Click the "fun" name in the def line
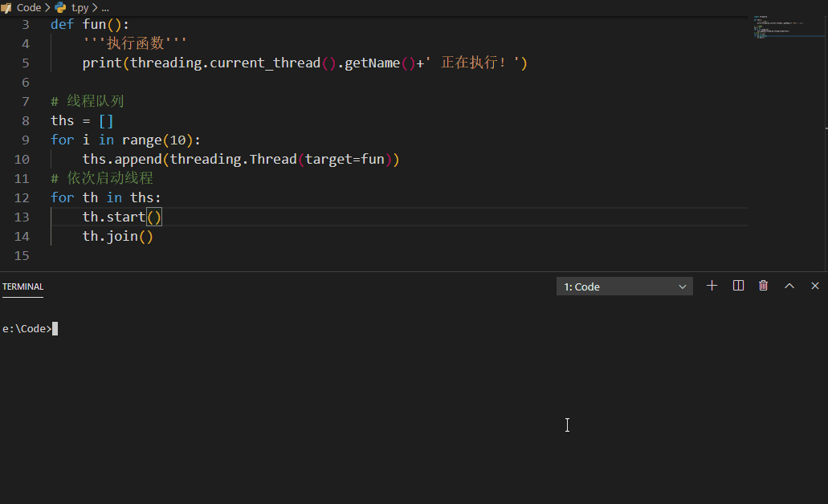This screenshot has width=828, height=504. point(94,24)
